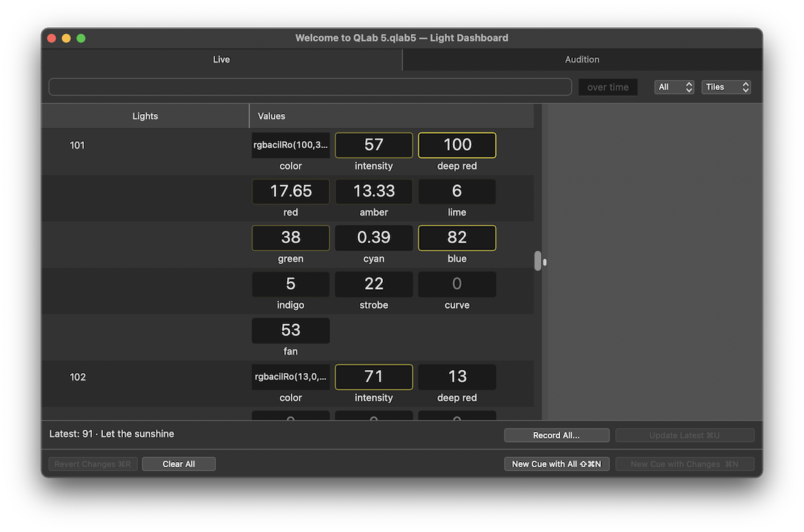Select light 101 deep red tile
The width and height of the screenshot is (804, 532).
pos(457,146)
